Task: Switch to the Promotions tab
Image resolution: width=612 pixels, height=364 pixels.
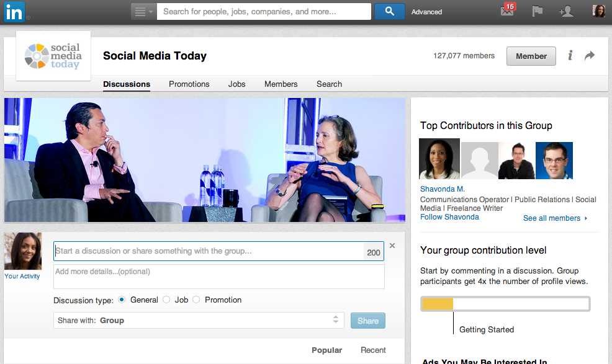Action: click(x=189, y=84)
